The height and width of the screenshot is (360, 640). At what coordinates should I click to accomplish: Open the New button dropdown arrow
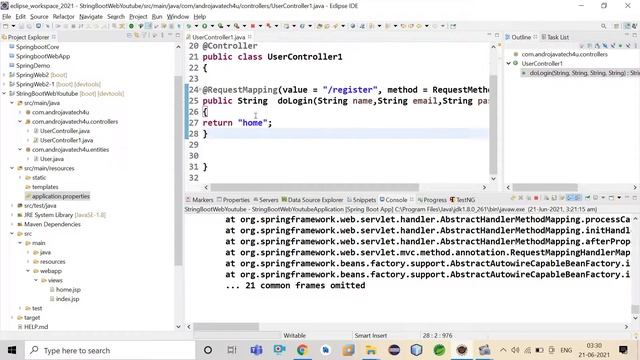coord(13,26)
